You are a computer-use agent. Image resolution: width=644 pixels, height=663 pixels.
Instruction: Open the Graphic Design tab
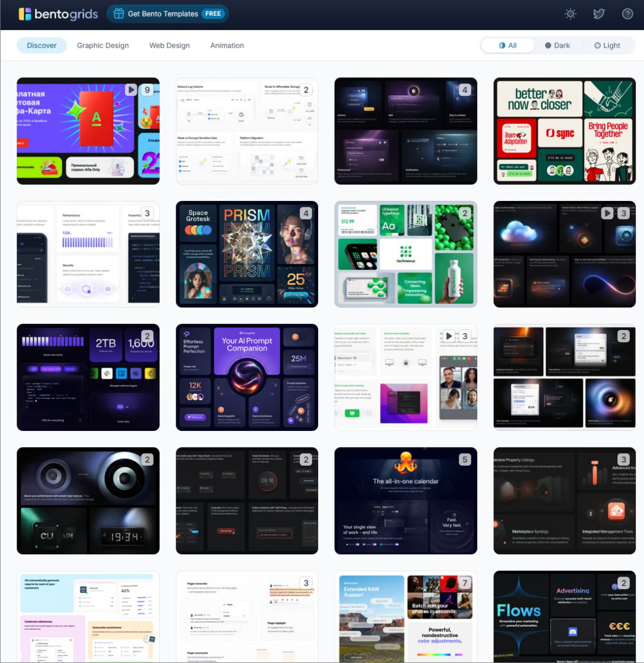coord(103,46)
